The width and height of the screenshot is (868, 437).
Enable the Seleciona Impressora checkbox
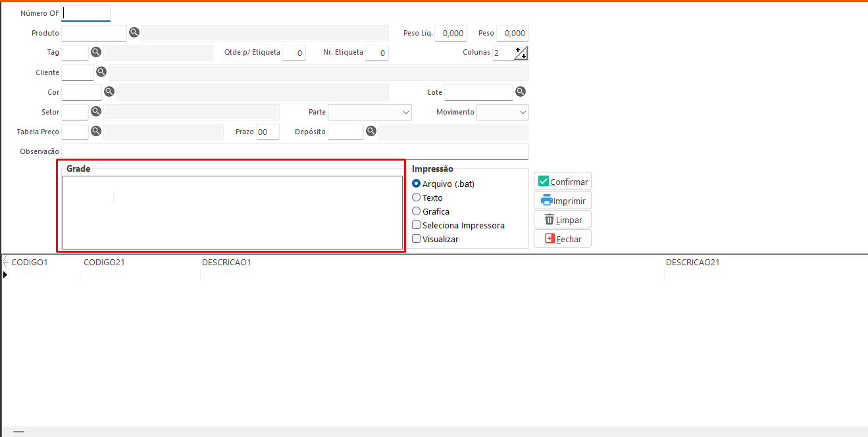pyautogui.click(x=416, y=225)
